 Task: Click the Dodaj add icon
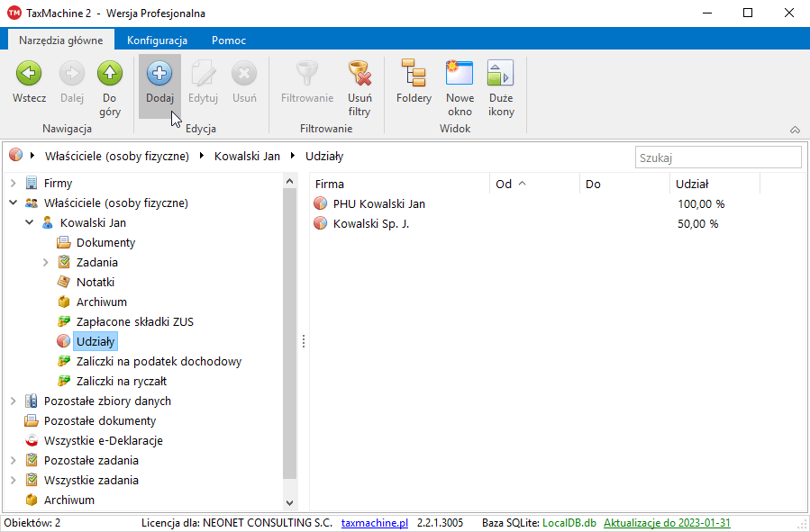tap(159, 74)
